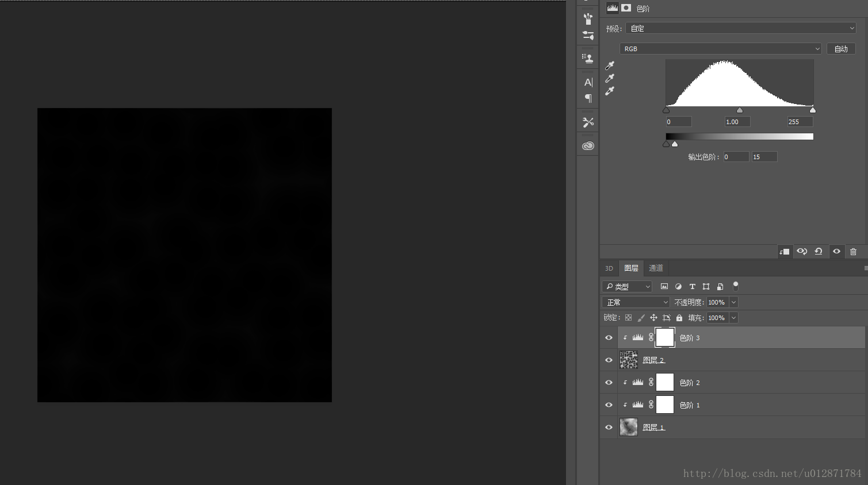
Task: Select the 图层 2 layer thumbnail
Action: (629, 360)
